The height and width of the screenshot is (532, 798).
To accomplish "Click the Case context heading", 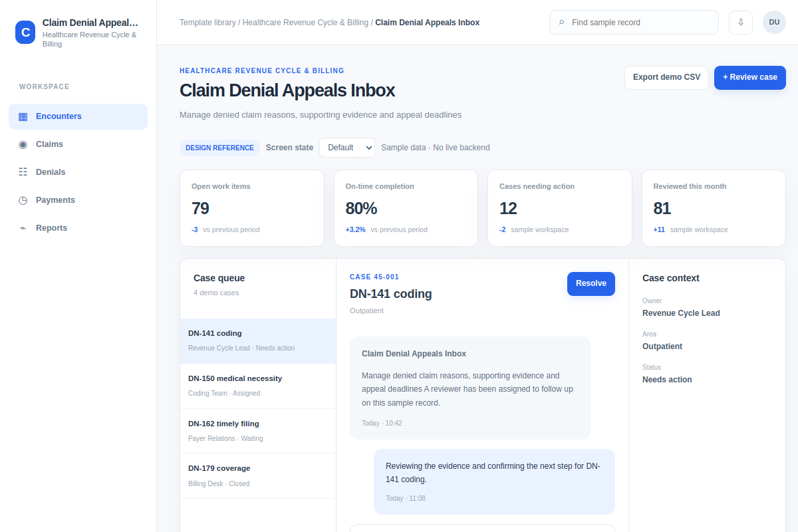I will coord(671,278).
